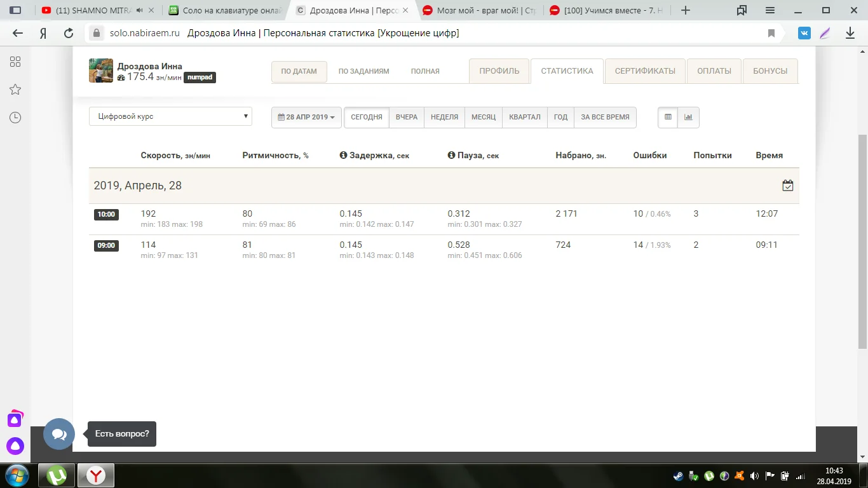Open browser downloads arrow icon

(850, 34)
